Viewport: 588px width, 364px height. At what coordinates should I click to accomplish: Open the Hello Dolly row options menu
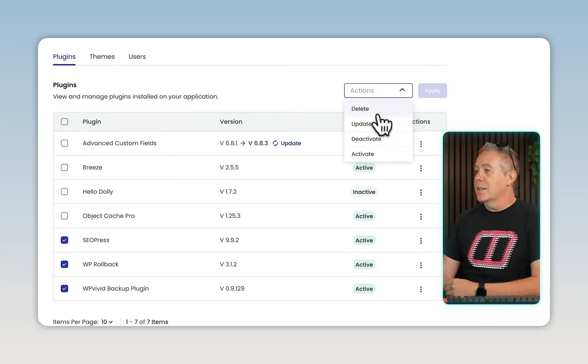point(421,192)
